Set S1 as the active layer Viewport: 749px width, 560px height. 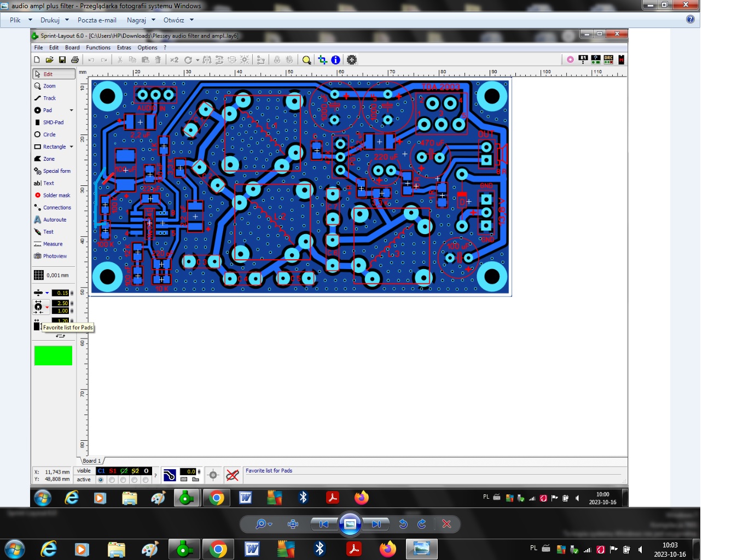coord(112,480)
